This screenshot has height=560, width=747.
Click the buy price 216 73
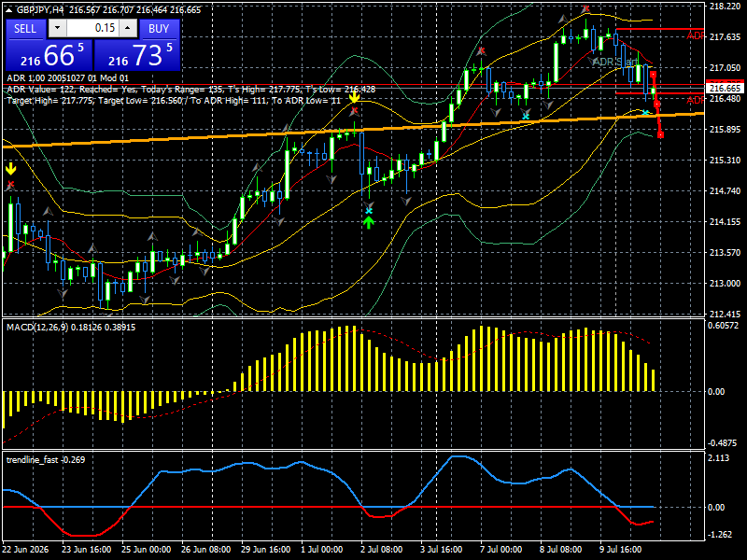coord(137,55)
